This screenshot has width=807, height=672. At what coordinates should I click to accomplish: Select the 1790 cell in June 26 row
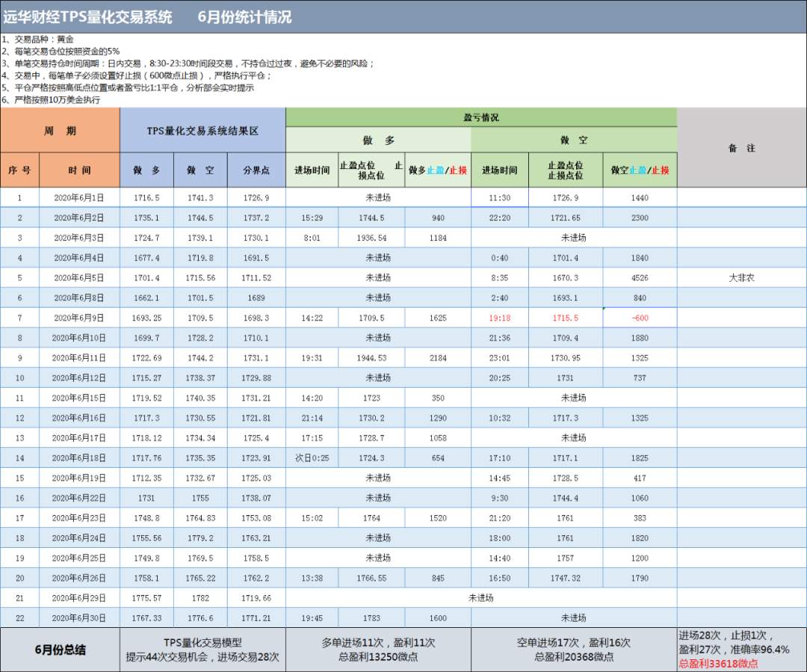(x=640, y=579)
